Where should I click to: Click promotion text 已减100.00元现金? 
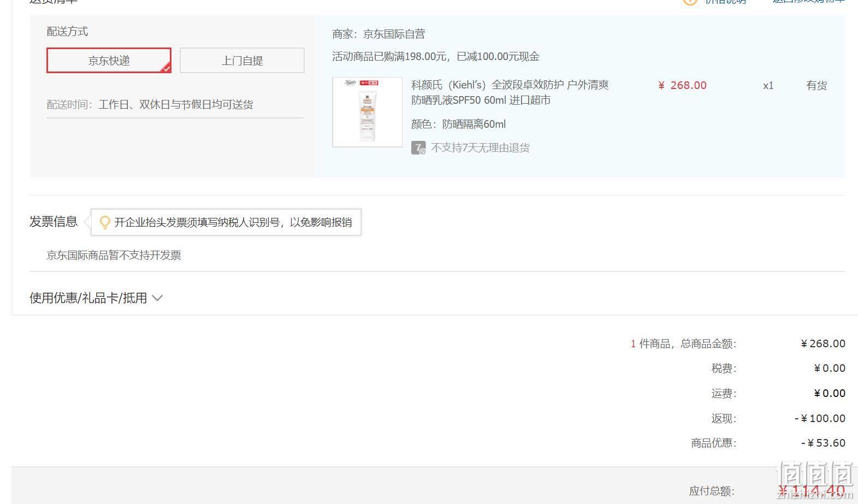click(498, 56)
